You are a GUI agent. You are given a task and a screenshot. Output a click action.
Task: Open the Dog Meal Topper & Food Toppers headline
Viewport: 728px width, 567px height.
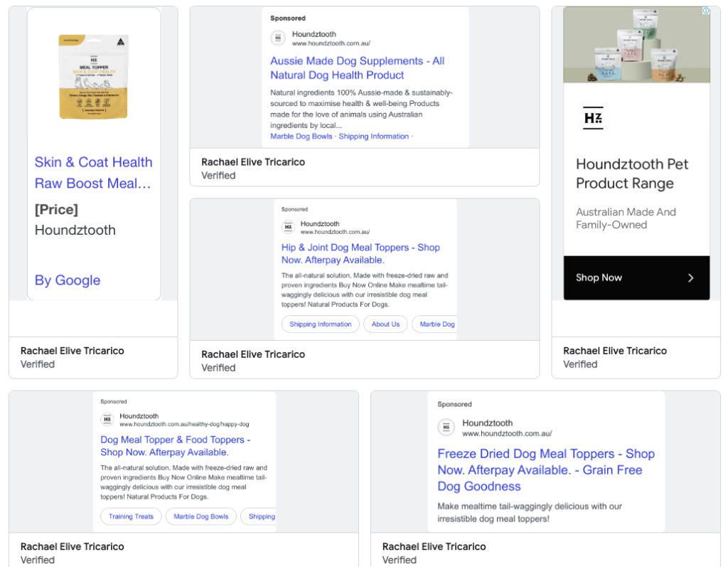pos(175,446)
